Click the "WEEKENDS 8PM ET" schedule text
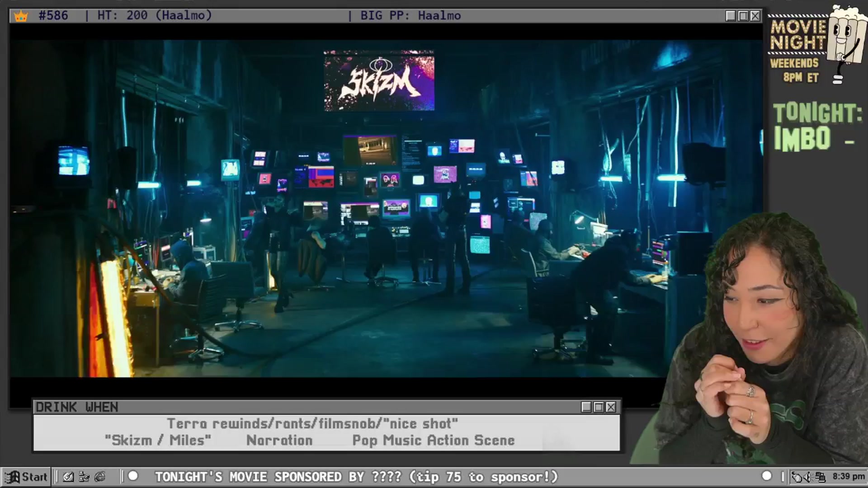 tap(795, 70)
